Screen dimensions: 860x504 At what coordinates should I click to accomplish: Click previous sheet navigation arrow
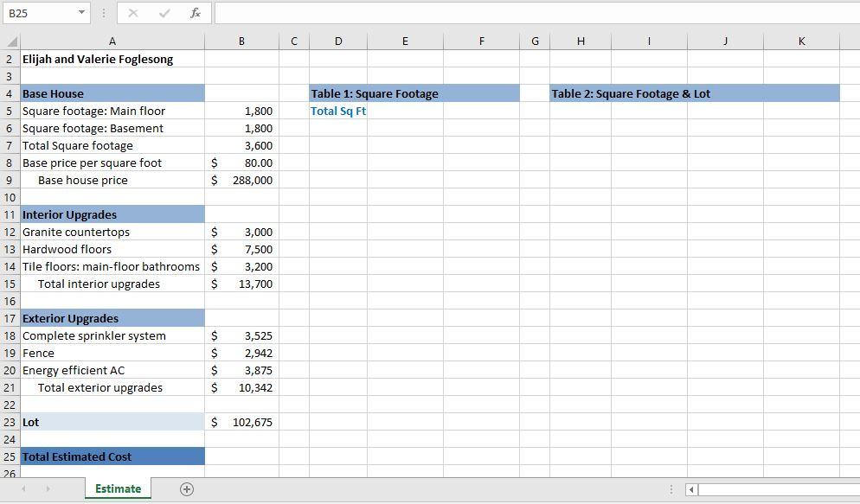coord(23,488)
